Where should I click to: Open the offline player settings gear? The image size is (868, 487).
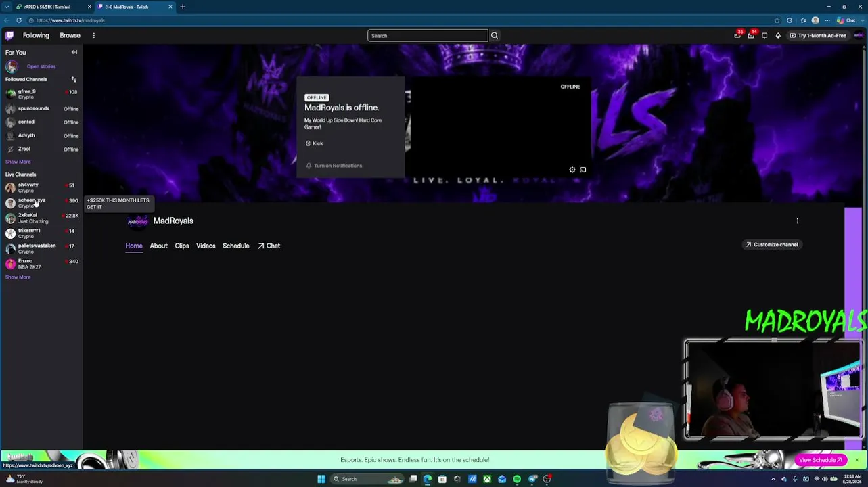(572, 170)
